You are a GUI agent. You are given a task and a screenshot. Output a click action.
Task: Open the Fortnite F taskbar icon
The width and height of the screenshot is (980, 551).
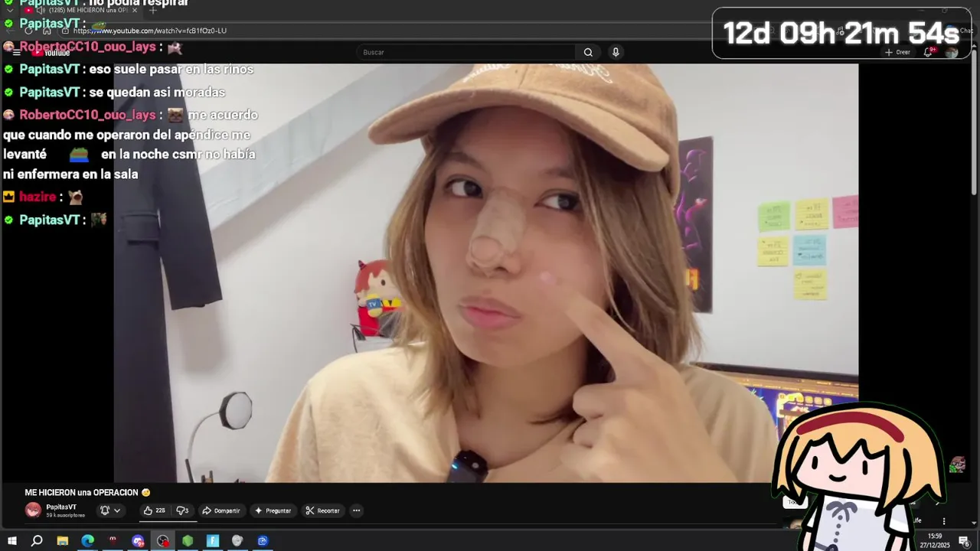pos(213,541)
